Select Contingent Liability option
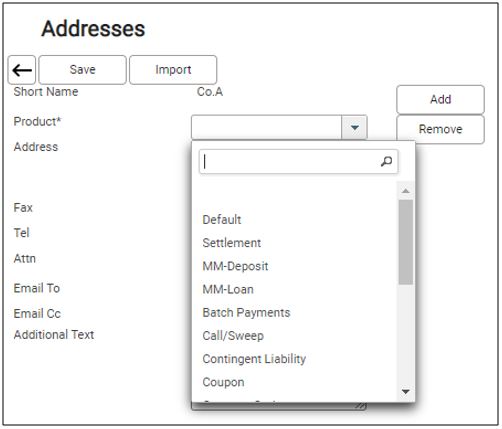Image resolution: width=502 pixels, height=429 pixels. pyautogui.click(x=254, y=359)
